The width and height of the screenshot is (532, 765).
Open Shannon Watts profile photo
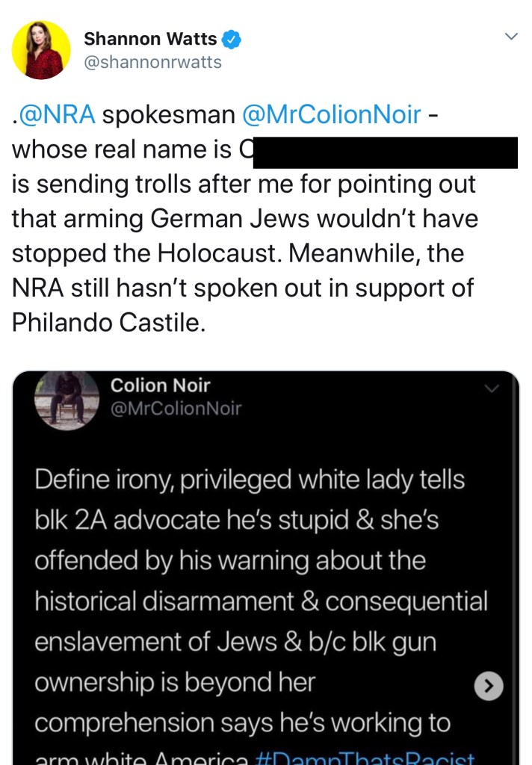pos(41,50)
